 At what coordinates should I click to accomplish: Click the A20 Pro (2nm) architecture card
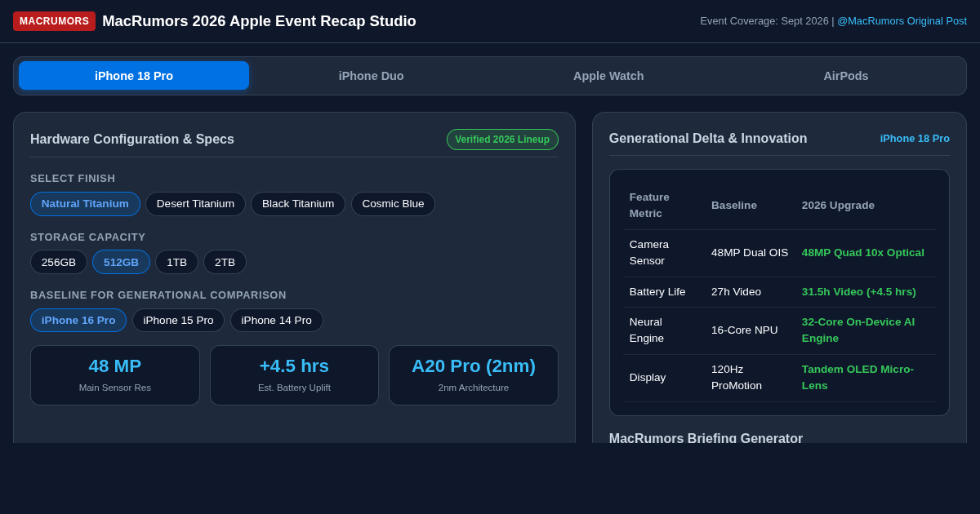(474, 375)
